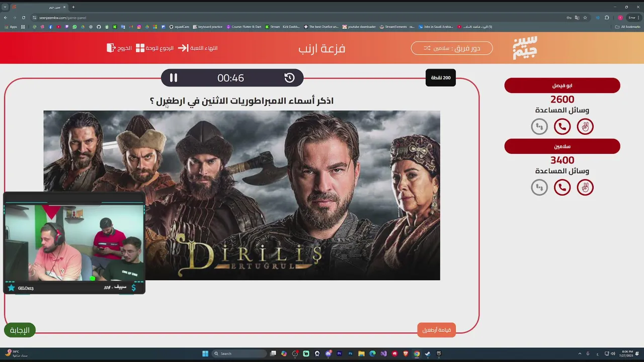Open the keyboard practice bookmark
The image size is (644, 362).
pyautogui.click(x=208, y=27)
